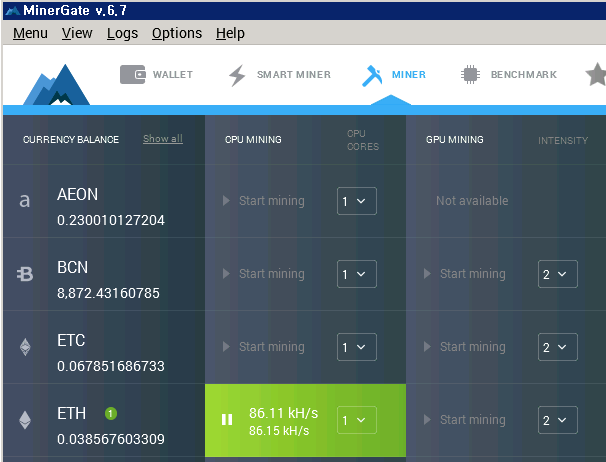Image resolution: width=606 pixels, height=462 pixels.
Task: Start ETC GPU mining
Action: [x=465, y=347]
